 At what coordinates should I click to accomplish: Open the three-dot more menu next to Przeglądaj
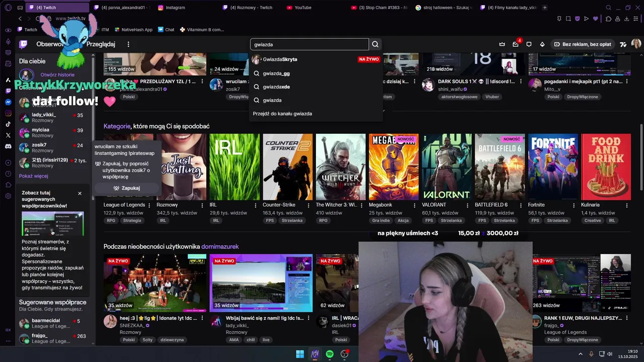click(x=128, y=44)
